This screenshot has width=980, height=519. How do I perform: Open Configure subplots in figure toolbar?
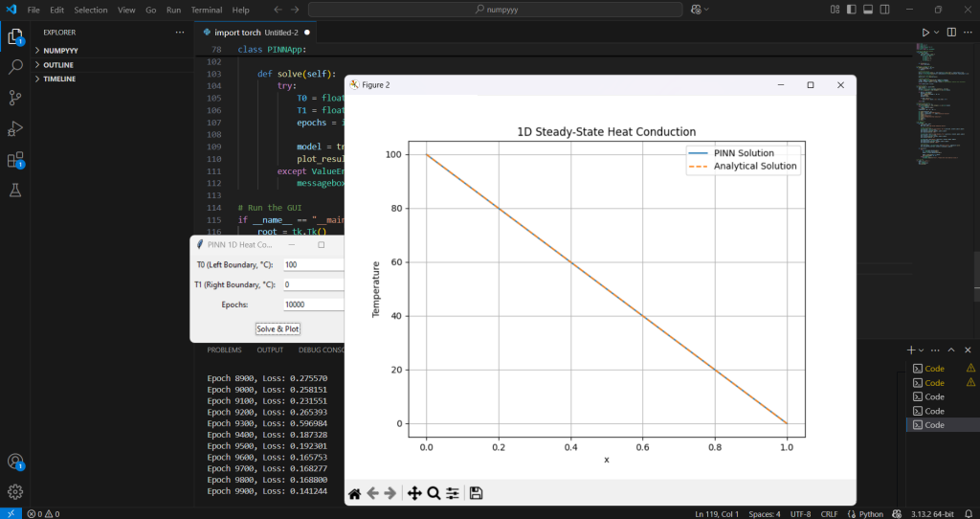(x=453, y=493)
